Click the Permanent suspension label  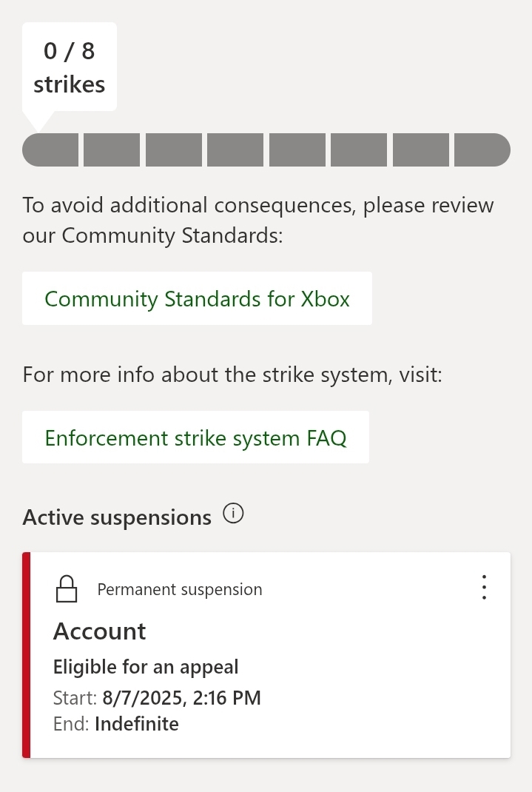(180, 589)
